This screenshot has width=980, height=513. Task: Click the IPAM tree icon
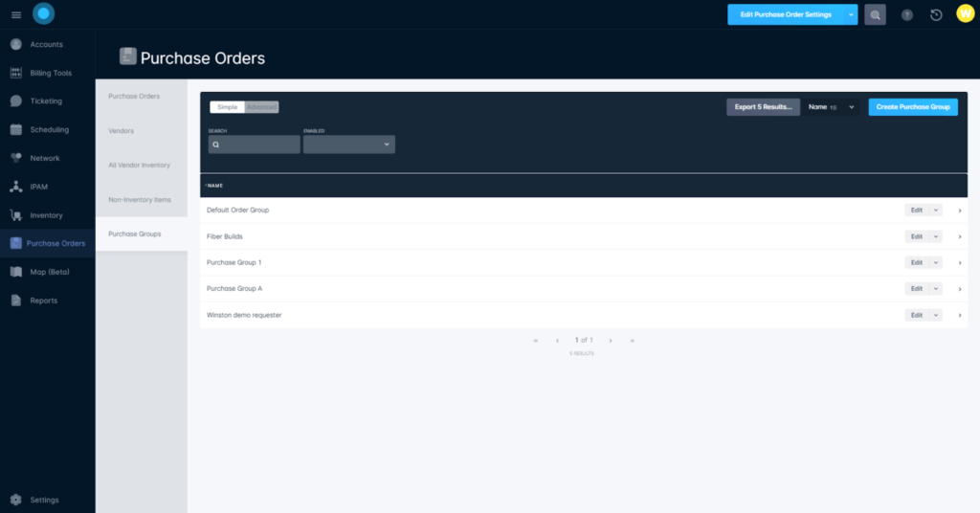click(x=16, y=187)
